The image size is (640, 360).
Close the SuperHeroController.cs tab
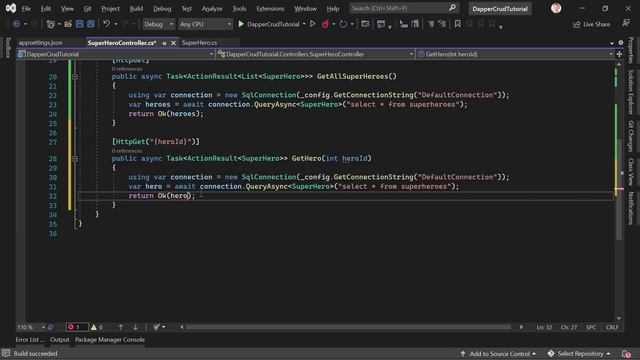[173, 43]
